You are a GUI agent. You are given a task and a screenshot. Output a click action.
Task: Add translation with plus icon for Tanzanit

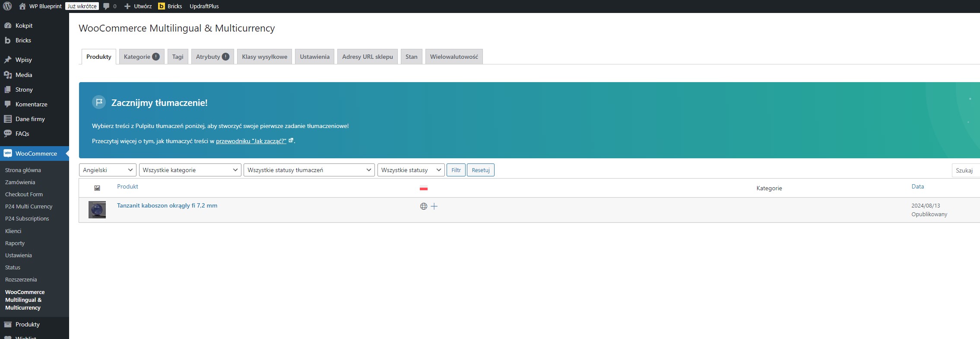click(x=434, y=206)
